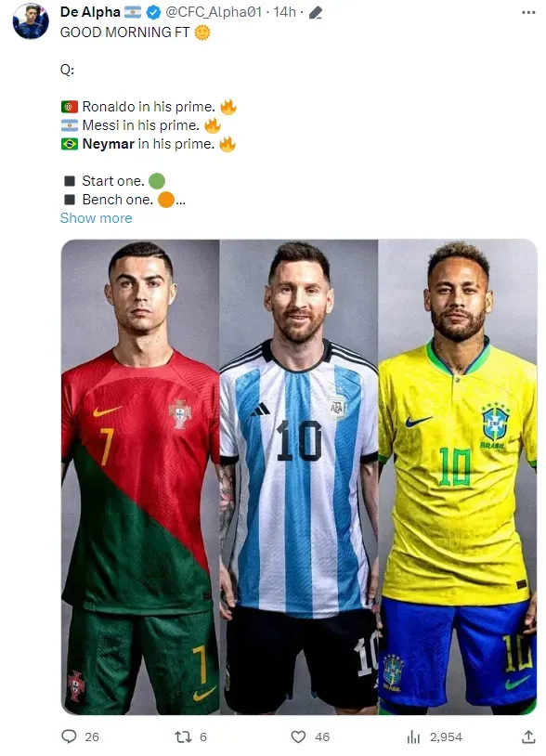546x756 pixels.
Task: View analytics via the bar chart icon
Action: click(x=413, y=736)
